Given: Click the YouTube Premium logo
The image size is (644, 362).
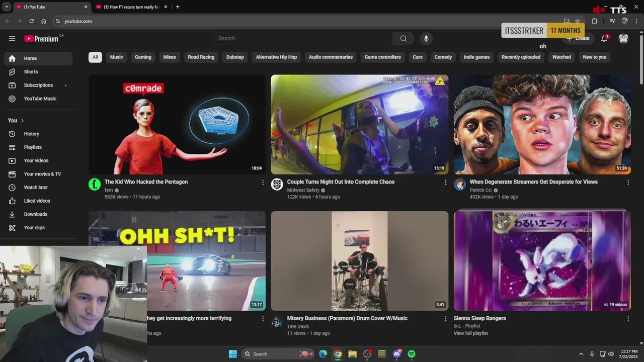Looking at the screenshot, I should pyautogui.click(x=41, y=38).
